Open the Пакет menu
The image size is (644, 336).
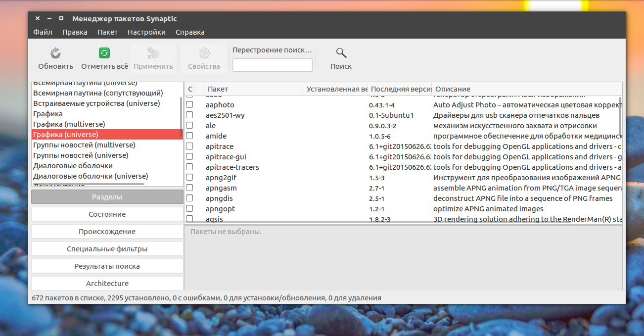107,32
